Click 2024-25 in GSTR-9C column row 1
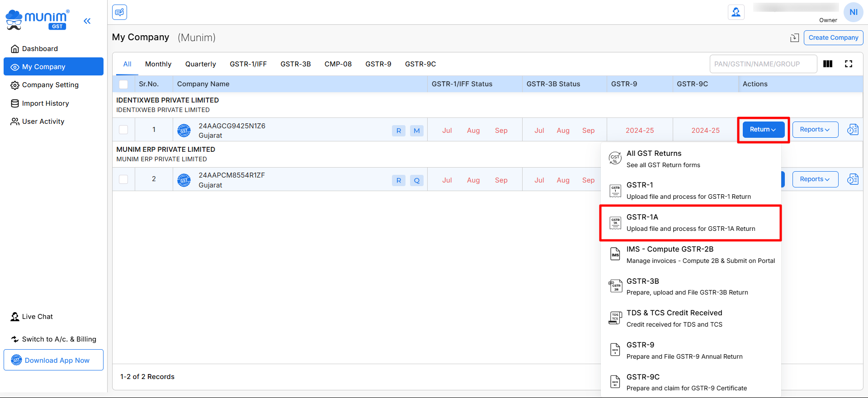This screenshot has height=398, width=868. coord(706,131)
